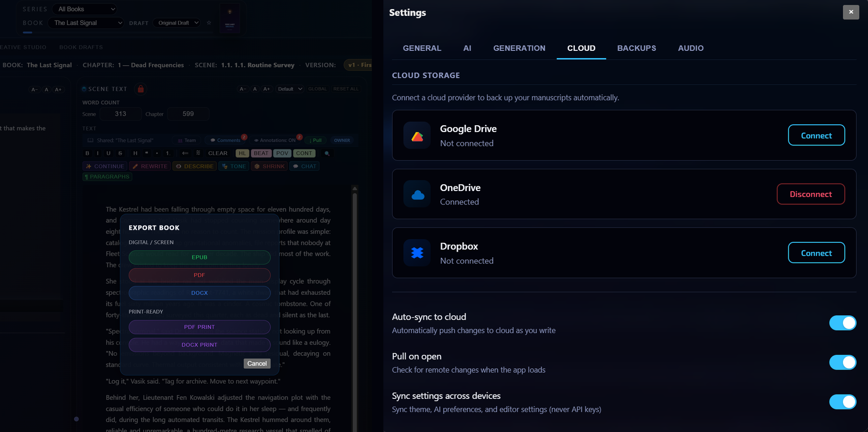Click the red scene lock icon

141,89
